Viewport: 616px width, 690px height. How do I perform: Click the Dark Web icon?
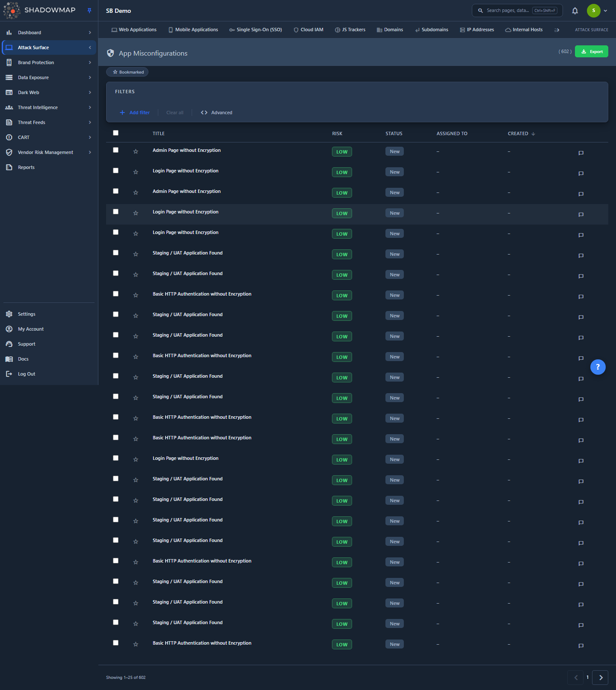[9, 92]
